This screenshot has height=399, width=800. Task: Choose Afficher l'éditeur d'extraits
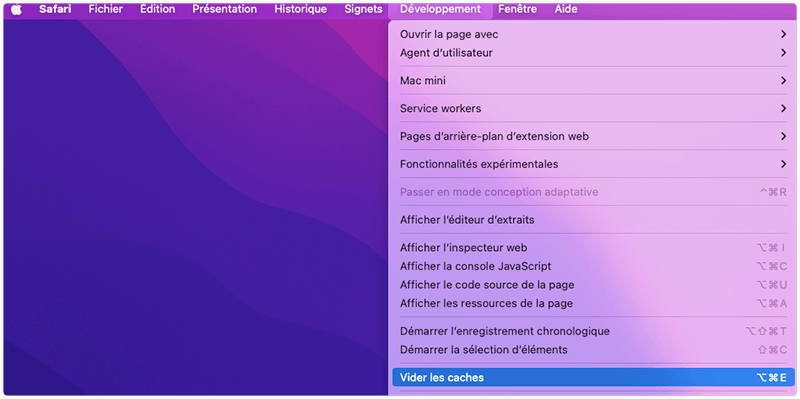593,220
